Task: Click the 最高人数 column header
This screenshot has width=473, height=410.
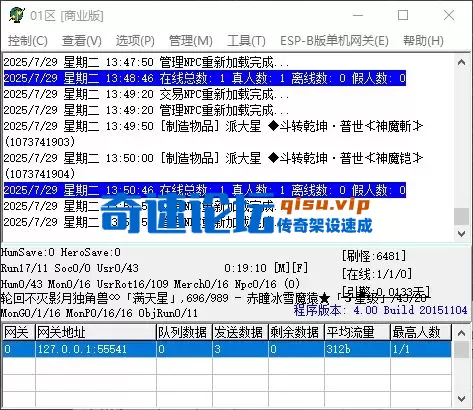Action: [421, 332]
